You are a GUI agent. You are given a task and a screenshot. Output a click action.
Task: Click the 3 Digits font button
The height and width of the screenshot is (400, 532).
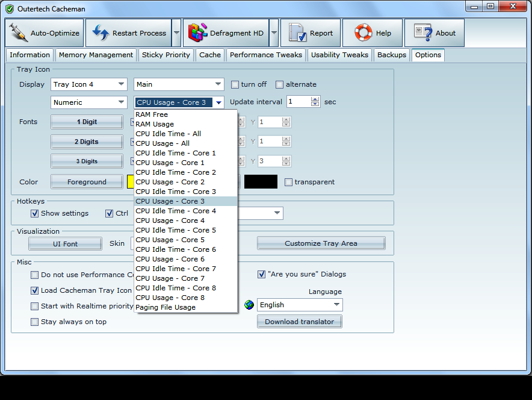coord(87,161)
